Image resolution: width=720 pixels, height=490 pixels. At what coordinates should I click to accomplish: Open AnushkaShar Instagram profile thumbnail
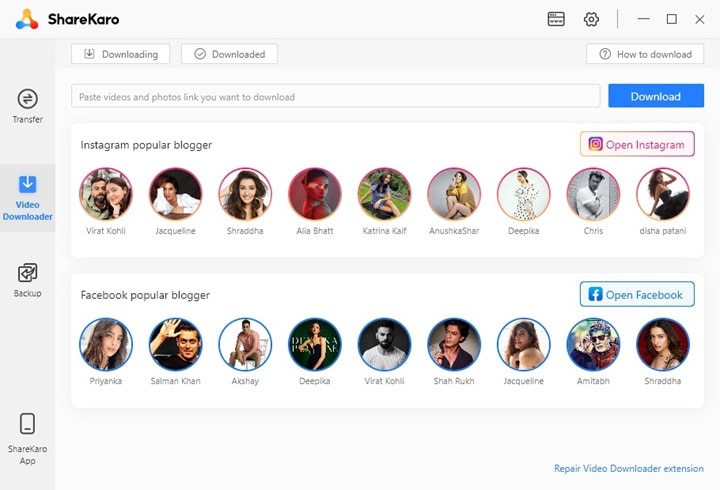[x=454, y=194]
